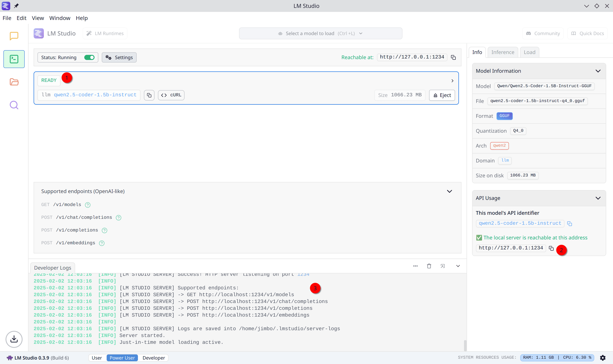Click the llm Domain badge
The image size is (613, 364).
tap(505, 160)
